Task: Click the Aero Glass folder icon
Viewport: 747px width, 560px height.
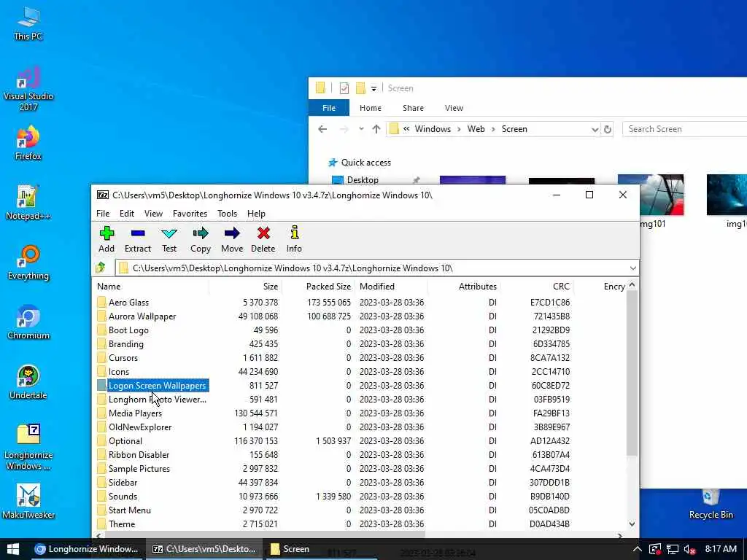Action: [x=101, y=303]
